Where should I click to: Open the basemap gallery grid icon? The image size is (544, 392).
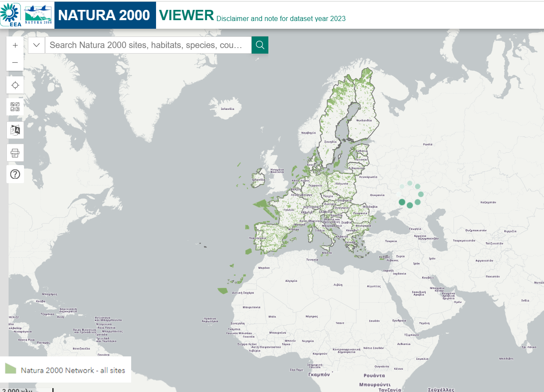pos(15,107)
